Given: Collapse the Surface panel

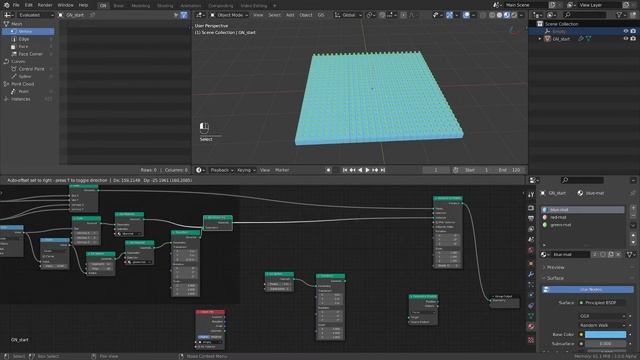Looking at the screenshot, I should [x=555, y=278].
